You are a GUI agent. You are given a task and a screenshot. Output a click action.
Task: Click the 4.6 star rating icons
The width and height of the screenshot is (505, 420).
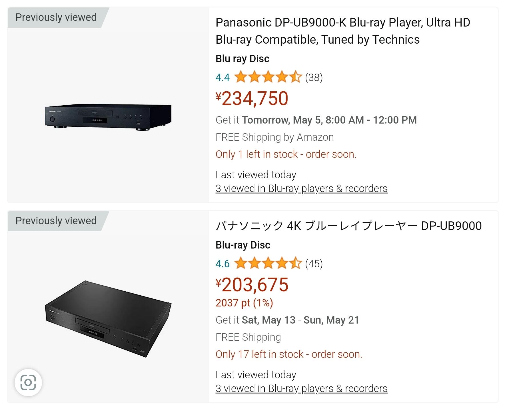(x=268, y=264)
